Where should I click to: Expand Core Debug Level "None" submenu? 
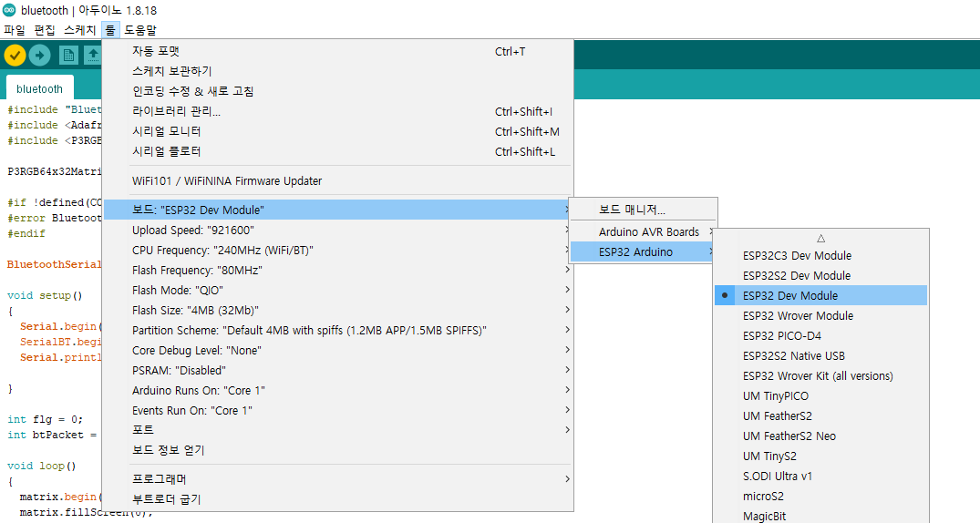point(337,350)
